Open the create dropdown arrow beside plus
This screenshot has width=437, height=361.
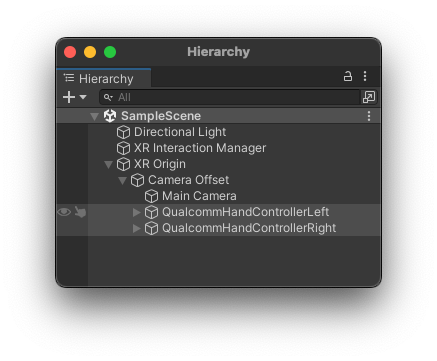tap(83, 97)
